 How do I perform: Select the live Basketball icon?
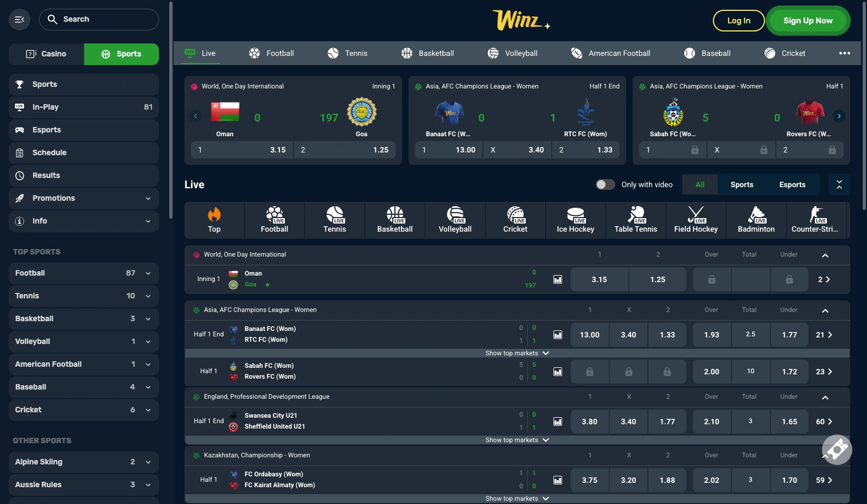(x=395, y=220)
